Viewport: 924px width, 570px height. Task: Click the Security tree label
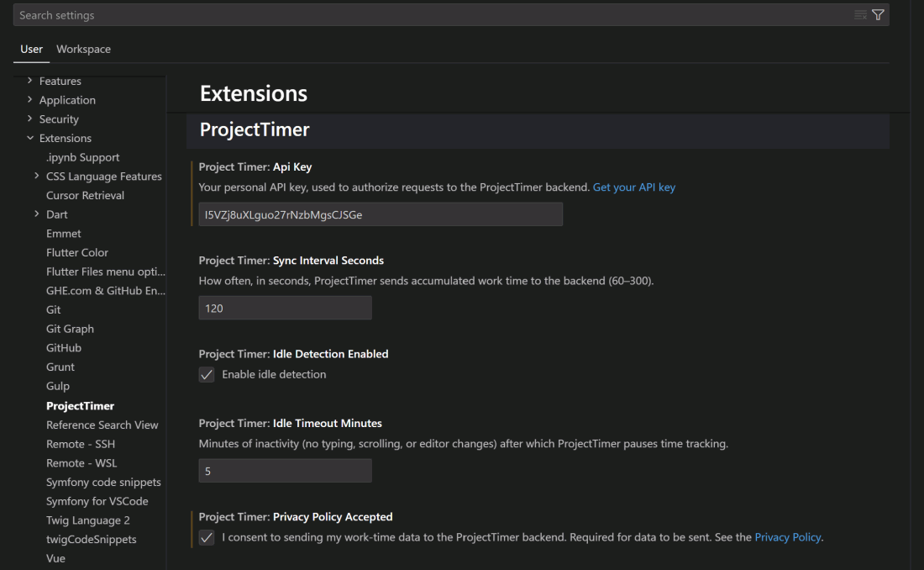click(59, 119)
